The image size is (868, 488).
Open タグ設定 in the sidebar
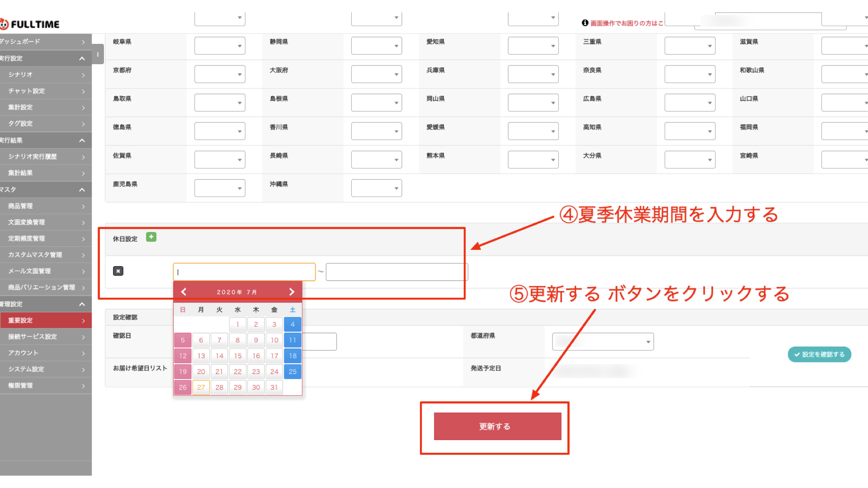(x=46, y=123)
